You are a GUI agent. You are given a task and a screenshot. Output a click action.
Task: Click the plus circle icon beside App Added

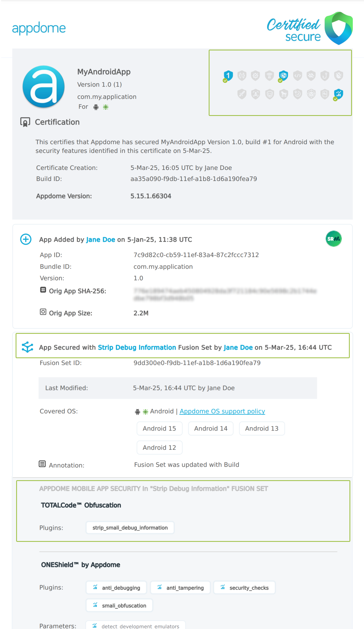(26, 239)
